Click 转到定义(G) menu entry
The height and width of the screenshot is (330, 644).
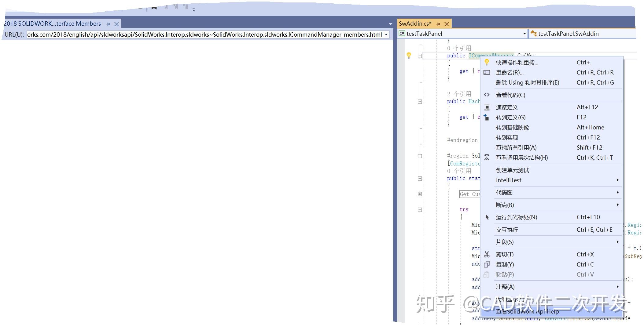(552, 117)
